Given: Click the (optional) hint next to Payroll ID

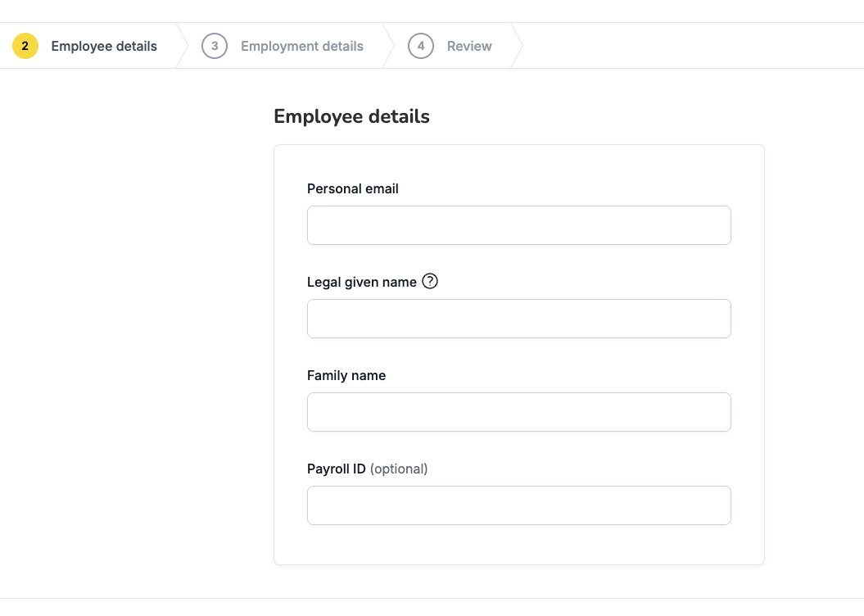Looking at the screenshot, I should tap(399, 469).
